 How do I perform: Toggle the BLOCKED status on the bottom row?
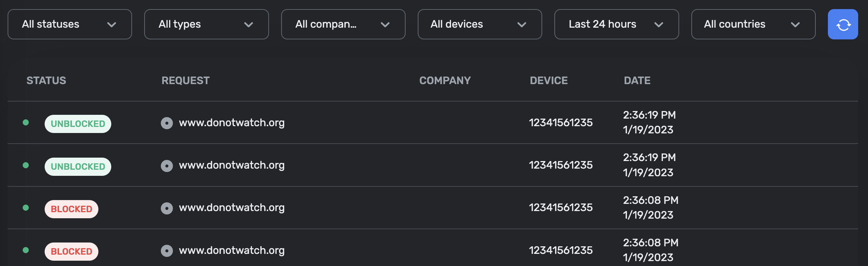[71, 251]
